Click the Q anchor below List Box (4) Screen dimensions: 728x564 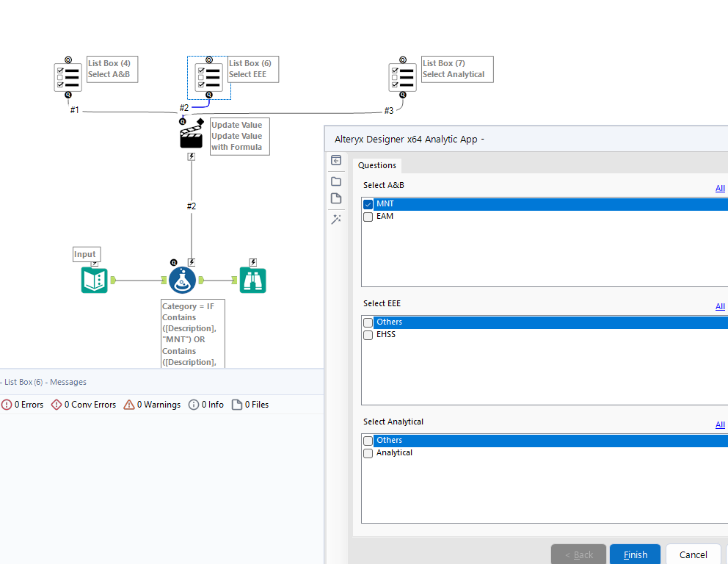tap(68, 95)
